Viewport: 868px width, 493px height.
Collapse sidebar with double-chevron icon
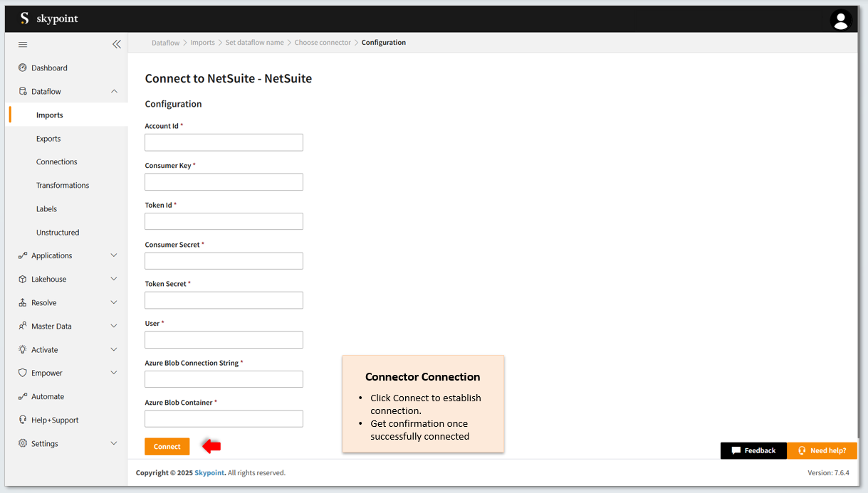coord(117,44)
